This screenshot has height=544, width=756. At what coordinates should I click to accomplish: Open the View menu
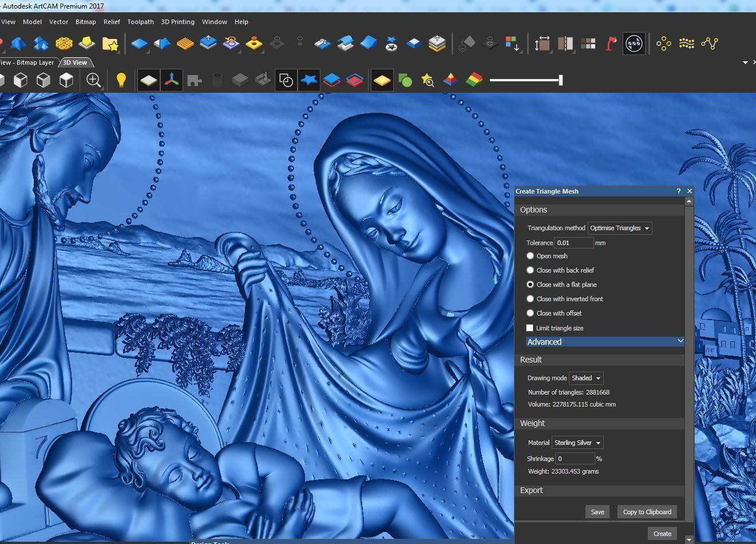point(8,22)
